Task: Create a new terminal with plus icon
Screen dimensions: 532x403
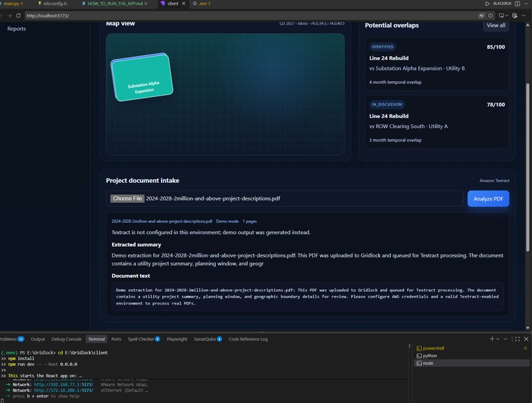Action: pos(492,339)
